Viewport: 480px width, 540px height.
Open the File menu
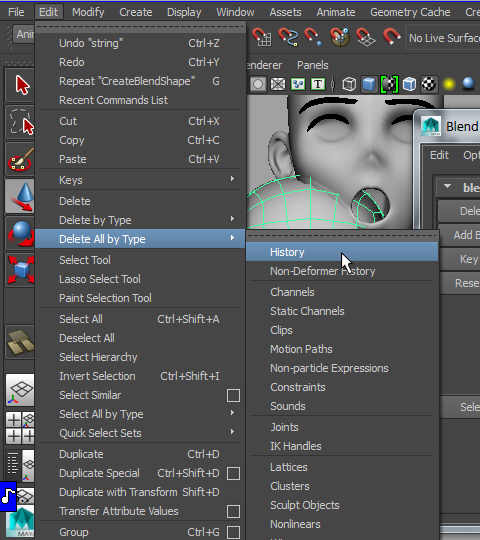point(16,12)
